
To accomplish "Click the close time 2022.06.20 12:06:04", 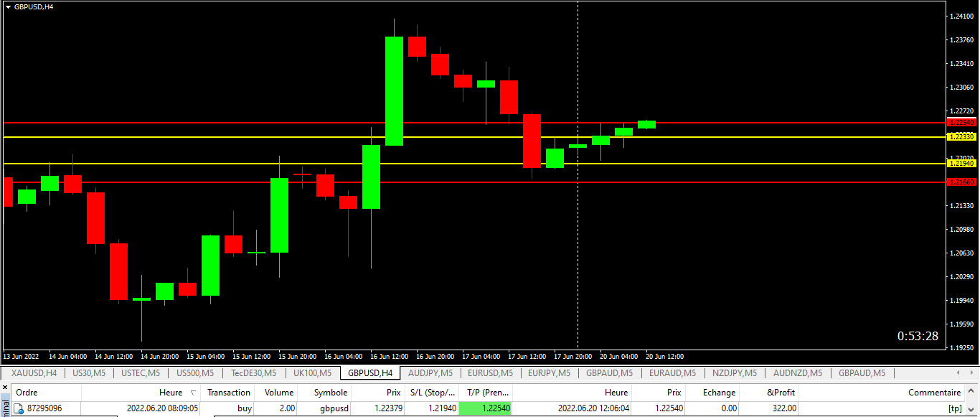I will coord(593,408).
